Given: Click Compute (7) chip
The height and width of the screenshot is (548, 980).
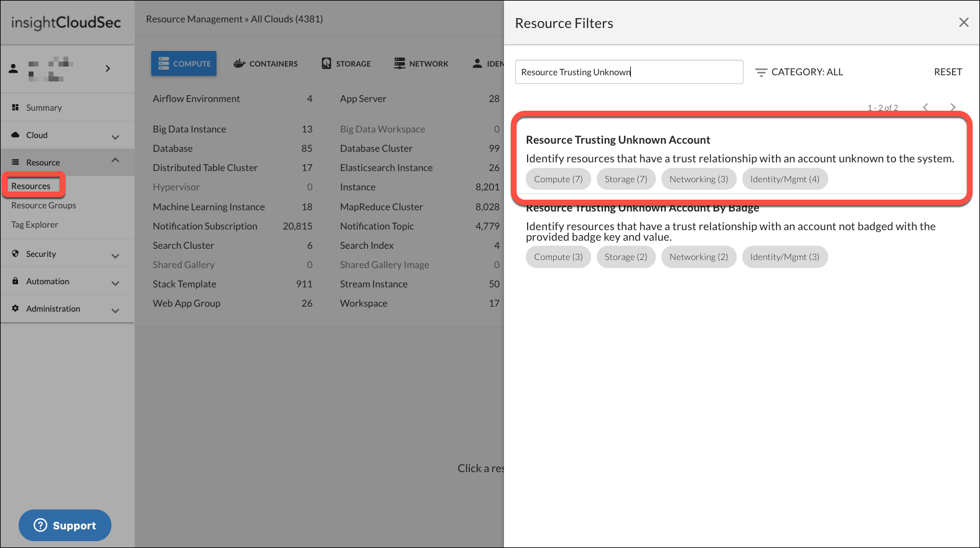Looking at the screenshot, I should point(558,179).
